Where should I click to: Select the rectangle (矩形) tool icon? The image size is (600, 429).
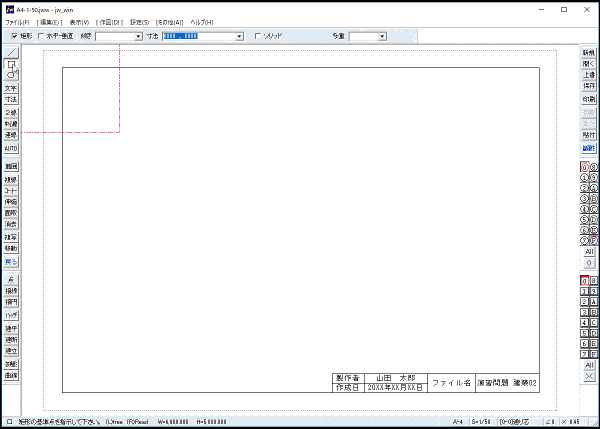(x=11, y=64)
